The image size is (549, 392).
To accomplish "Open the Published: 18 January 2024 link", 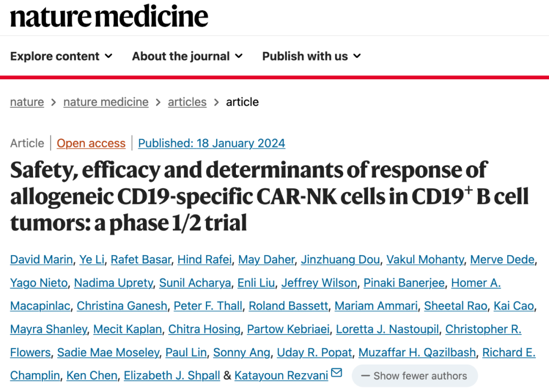I will pyautogui.click(x=211, y=144).
